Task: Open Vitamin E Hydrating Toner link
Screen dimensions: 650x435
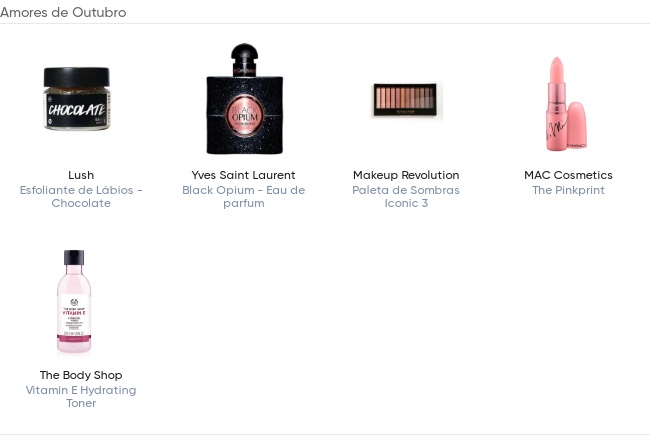Action: pos(81,396)
